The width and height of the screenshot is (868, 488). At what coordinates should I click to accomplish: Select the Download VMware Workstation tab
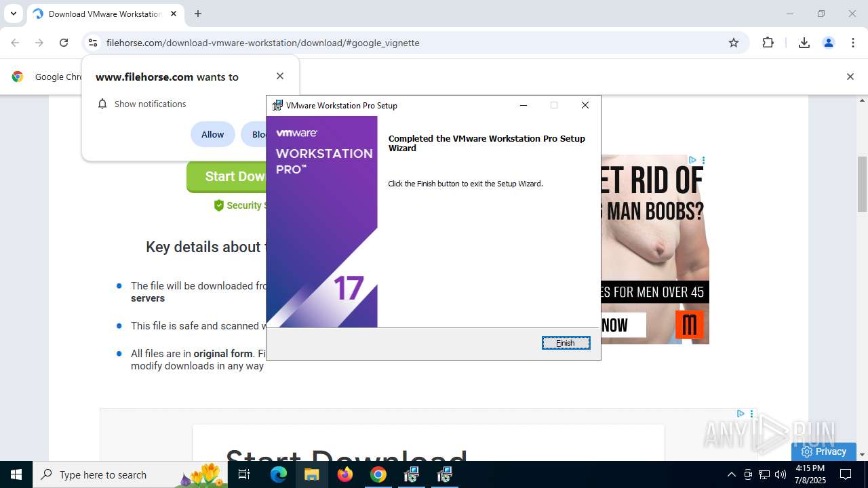pyautogui.click(x=105, y=14)
